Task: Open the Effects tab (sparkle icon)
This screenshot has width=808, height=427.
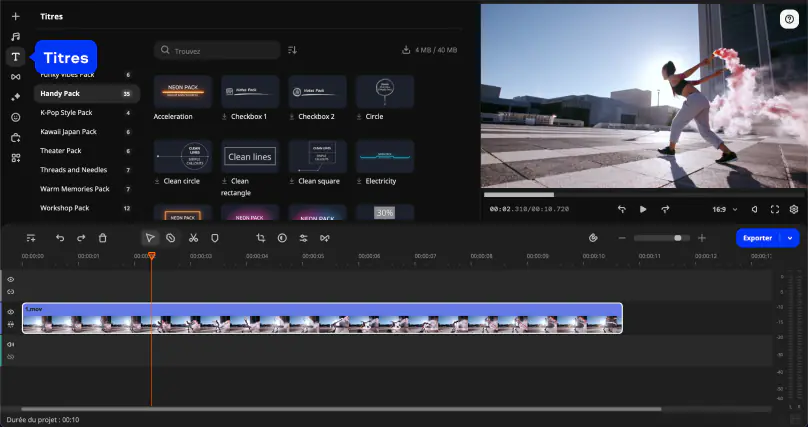Action: (x=15, y=97)
